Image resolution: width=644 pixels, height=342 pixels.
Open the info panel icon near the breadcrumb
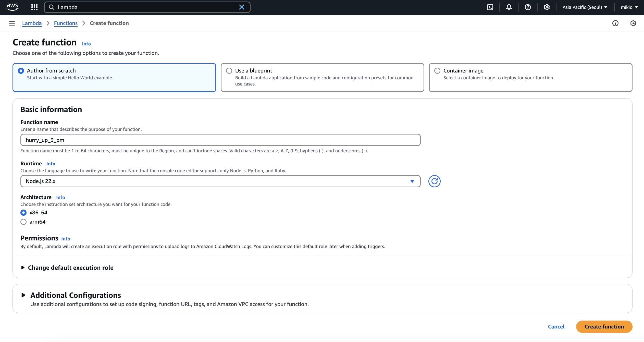click(x=616, y=23)
